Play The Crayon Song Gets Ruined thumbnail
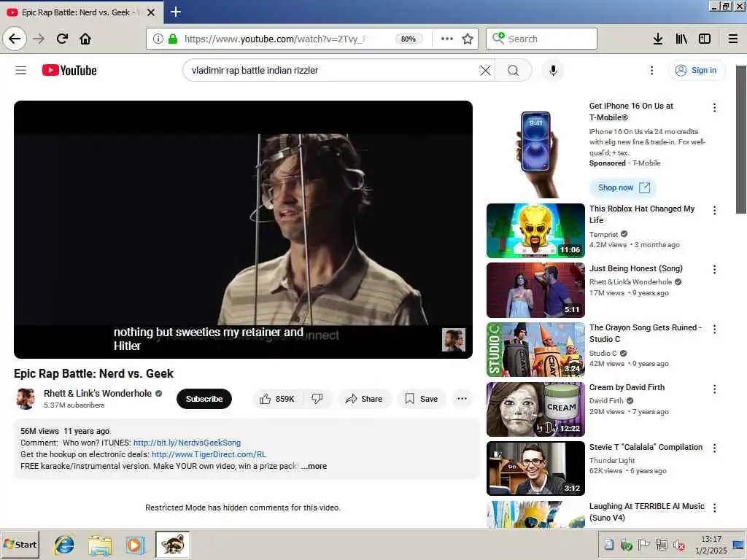 pyautogui.click(x=535, y=349)
